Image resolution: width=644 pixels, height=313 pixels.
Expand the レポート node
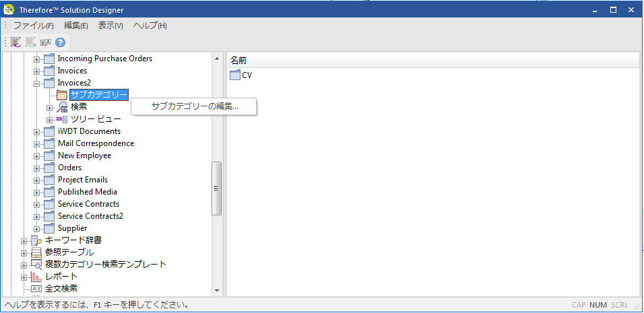coord(24,277)
